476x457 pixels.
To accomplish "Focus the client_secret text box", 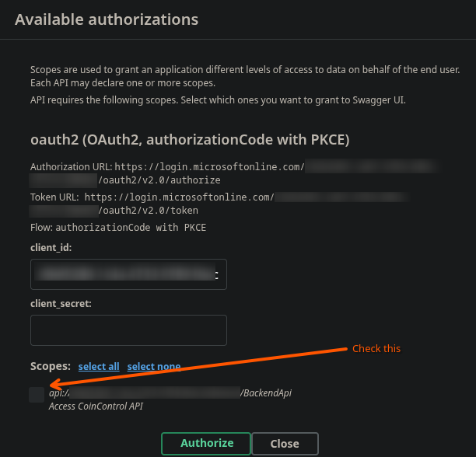I will (x=128, y=330).
